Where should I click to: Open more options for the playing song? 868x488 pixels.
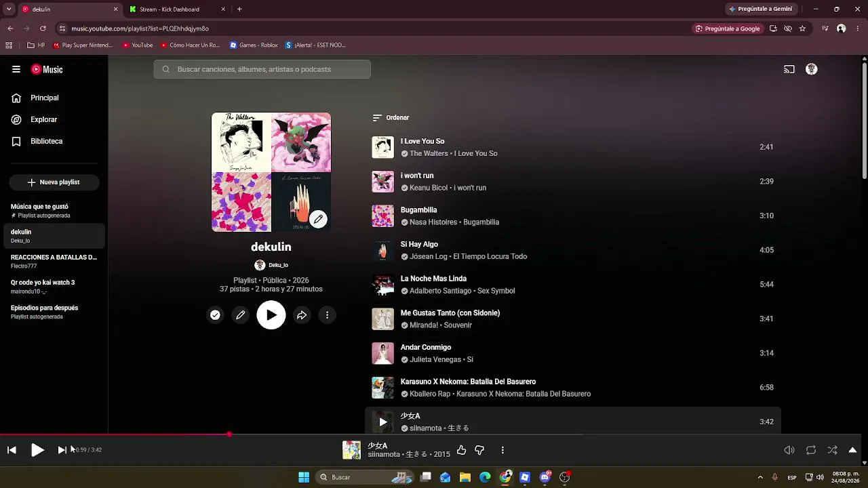click(502, 450)
